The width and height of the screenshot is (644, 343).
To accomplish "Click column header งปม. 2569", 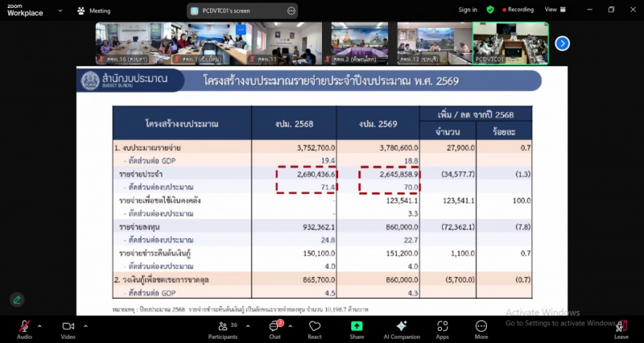I will click(378, 123).
